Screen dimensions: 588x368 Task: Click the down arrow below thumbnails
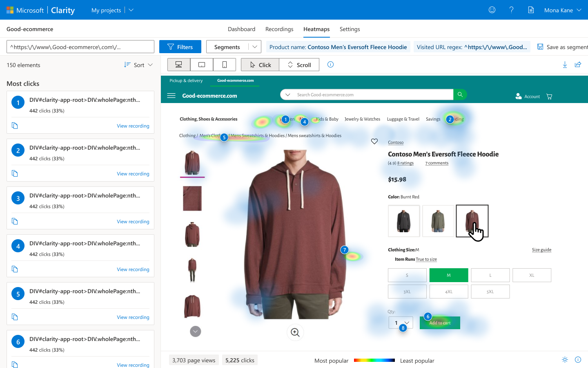pos(196,332)
